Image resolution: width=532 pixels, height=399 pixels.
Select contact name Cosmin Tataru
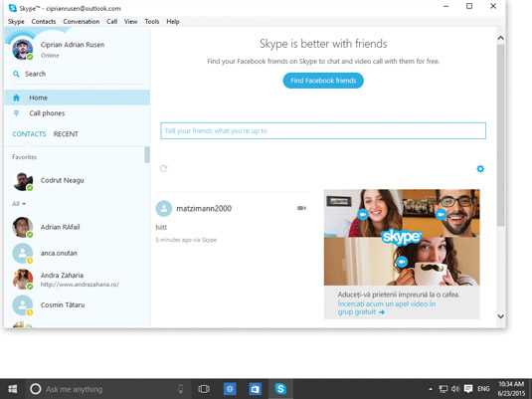coord(63,304)
